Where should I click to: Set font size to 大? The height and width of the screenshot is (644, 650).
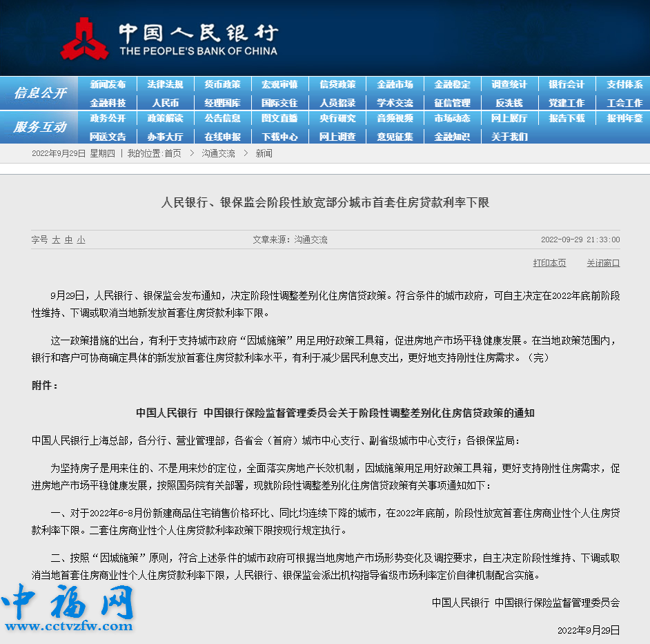click(x=56, y=240)
